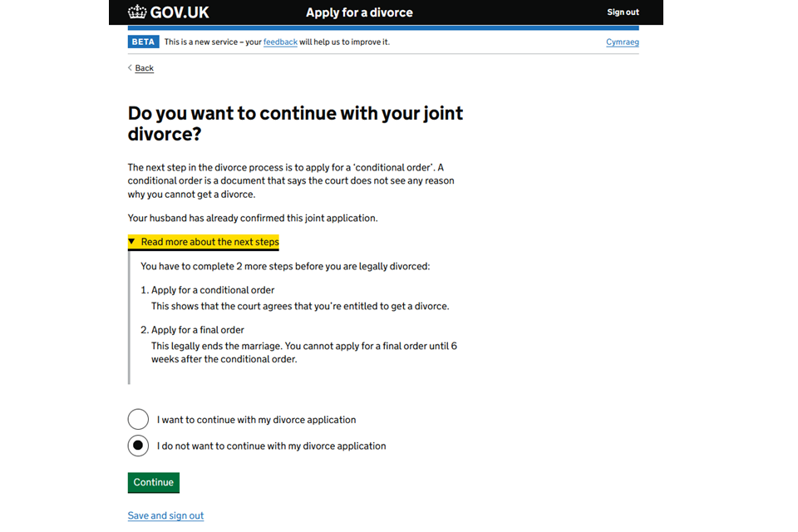Viewport: 798px width, 532px height.
Task: Switch the page to Welsh via Cymraeg
Action: click(x=622, y=42)
